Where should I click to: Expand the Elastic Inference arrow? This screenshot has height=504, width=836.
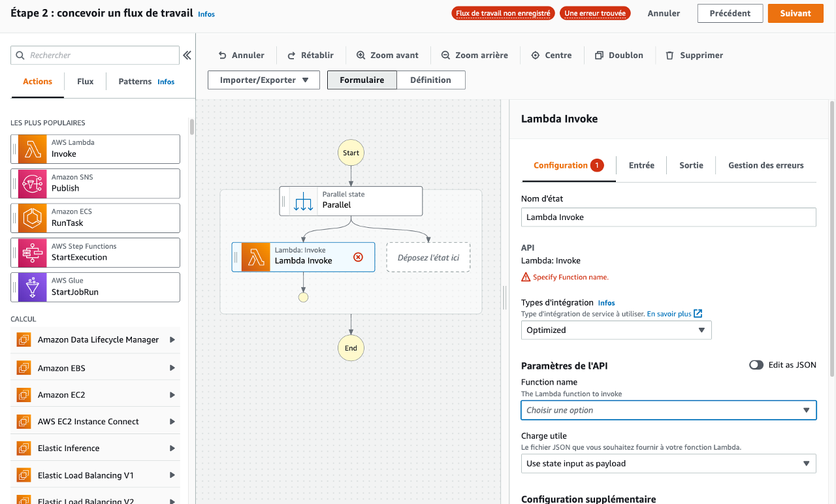pos(172,448)
